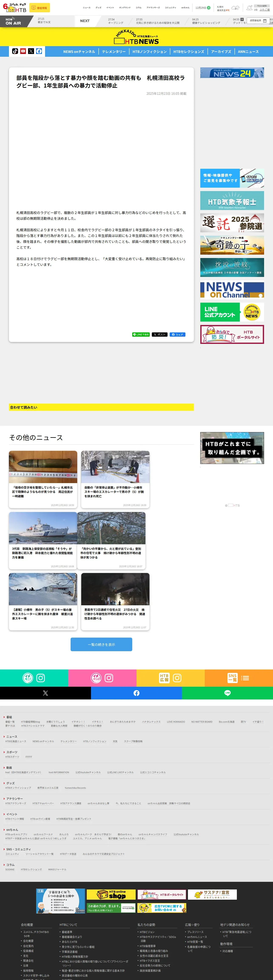
Task: Open the NEWS on Channel sidebar banner
Action: [x=232, y=290]
